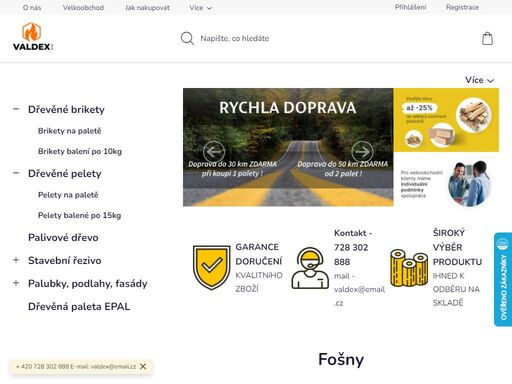Collapse the Dřevěné brikety category
512x384 pixels.
coord(16,109)
